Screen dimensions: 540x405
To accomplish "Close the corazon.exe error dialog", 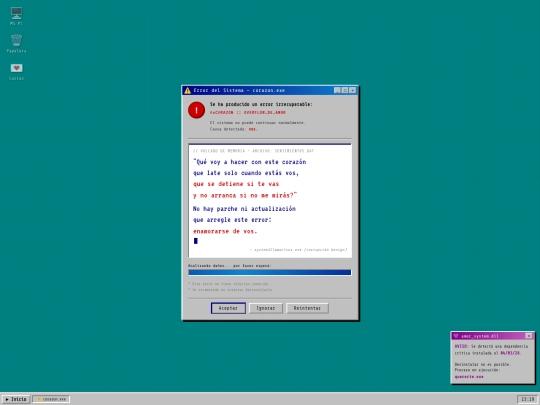I will tap(352, 90).
